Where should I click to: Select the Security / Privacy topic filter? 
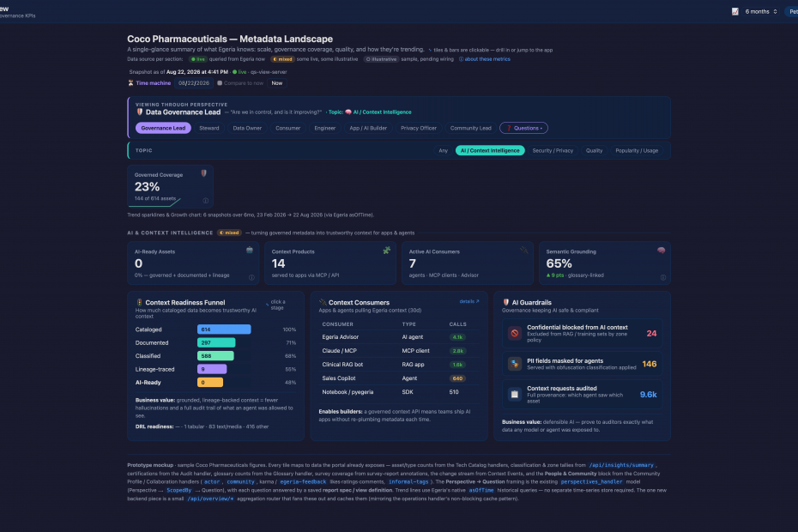[553, 151]
